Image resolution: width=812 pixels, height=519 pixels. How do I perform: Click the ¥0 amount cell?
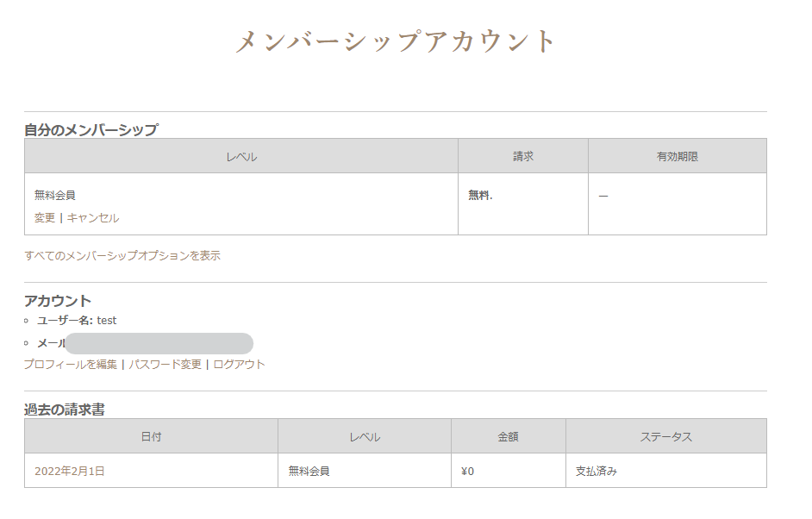point(468,472)
